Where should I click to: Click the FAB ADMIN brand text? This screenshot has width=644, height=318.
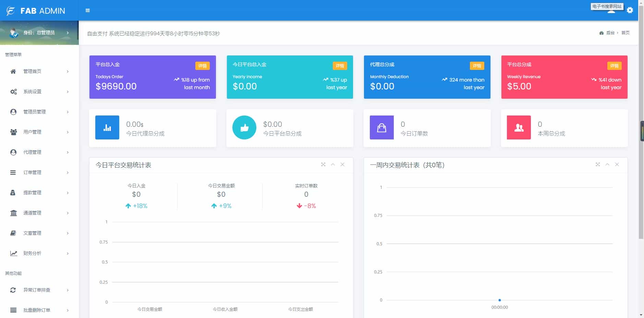tap(43, 11)
